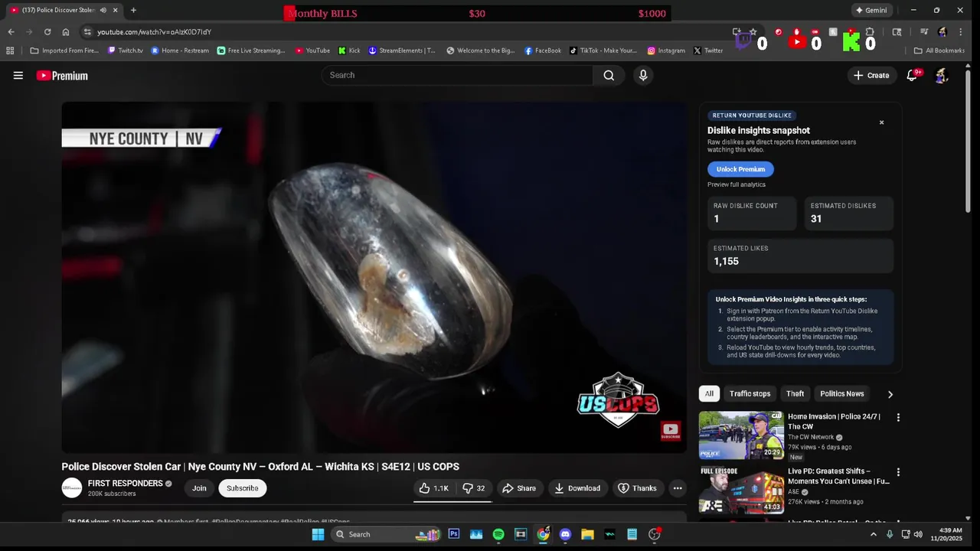Image resolution: width=980 pixels, height=551 pixels.
Task: Expand All Bookmarks folder
Action: tap(939, 51)
